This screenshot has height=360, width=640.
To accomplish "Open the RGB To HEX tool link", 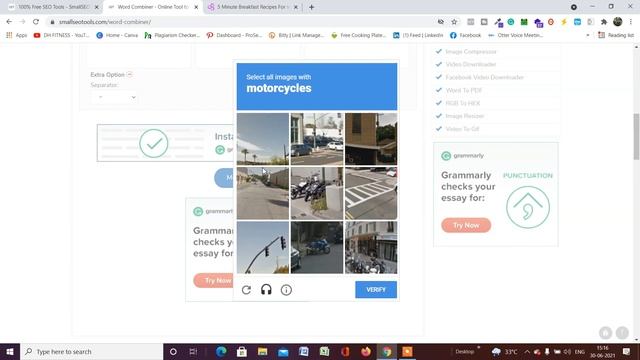I will (x=463, y=103).
